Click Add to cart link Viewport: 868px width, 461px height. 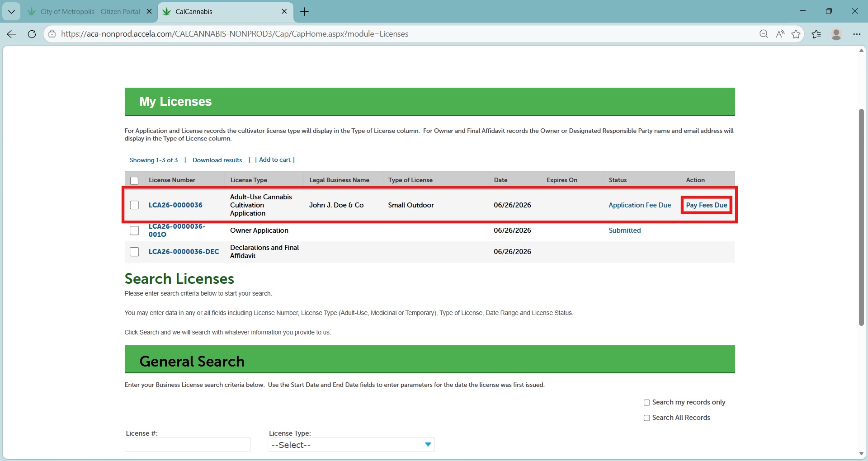(275, 160)
